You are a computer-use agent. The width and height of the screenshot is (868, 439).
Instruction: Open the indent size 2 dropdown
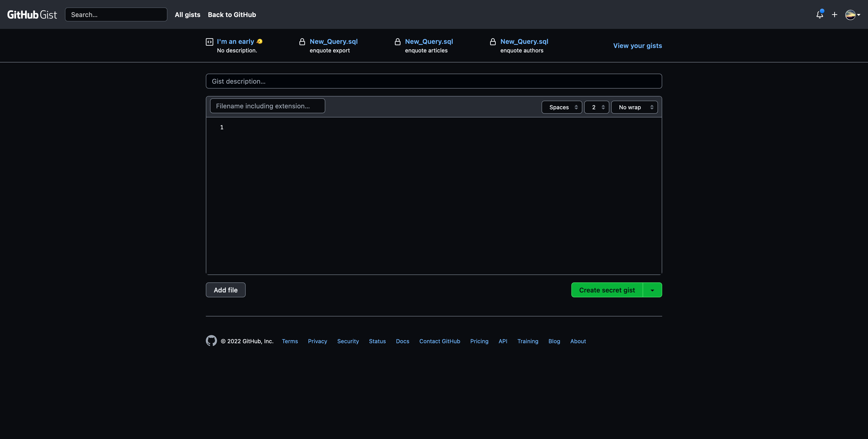pos(597,107)
